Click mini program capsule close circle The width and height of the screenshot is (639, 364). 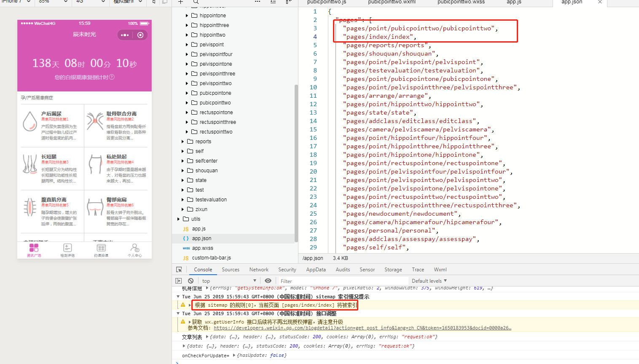click(x=140, y=35)
